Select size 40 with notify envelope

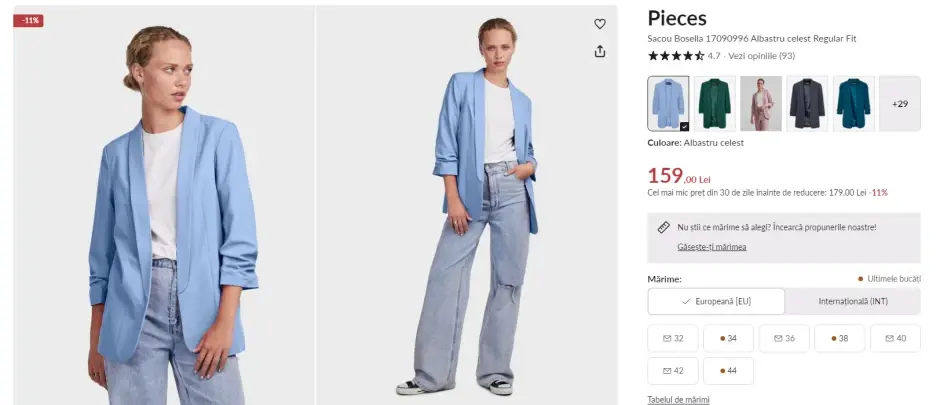click(x=895, y=338)
